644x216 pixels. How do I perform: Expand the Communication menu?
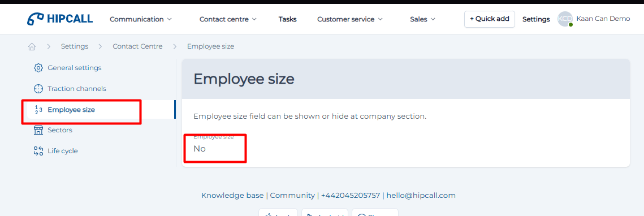(141, 19)
